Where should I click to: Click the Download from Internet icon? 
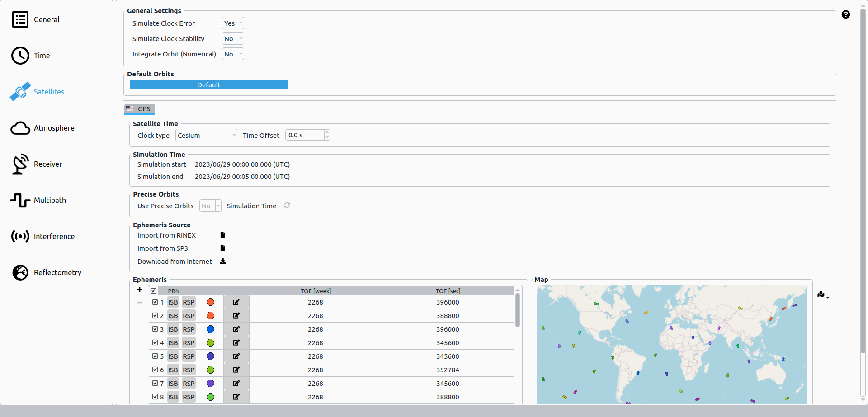(x=222, y=261)
